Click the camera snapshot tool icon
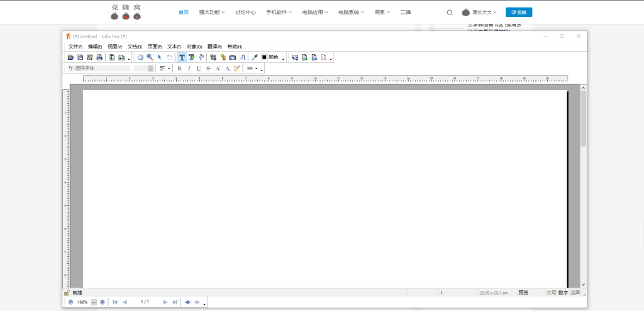Screen dimensions: 644x311 233,57
